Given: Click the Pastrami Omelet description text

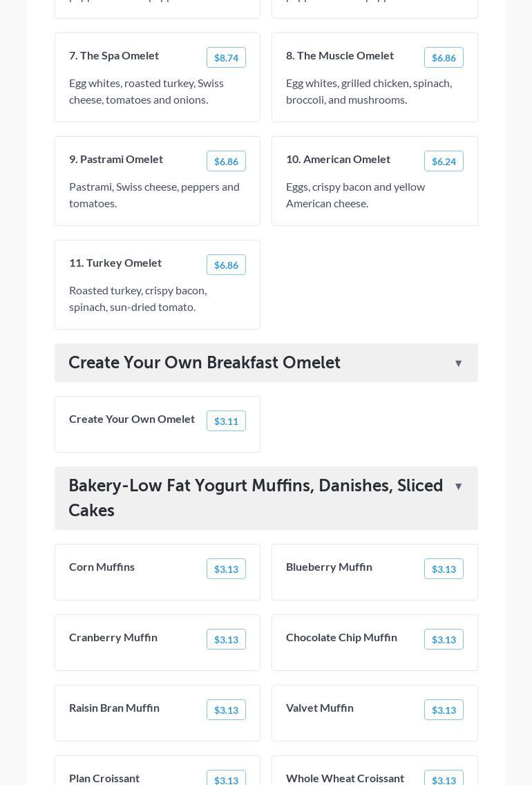Looking at the screenshot, I should tap(154, 195).
